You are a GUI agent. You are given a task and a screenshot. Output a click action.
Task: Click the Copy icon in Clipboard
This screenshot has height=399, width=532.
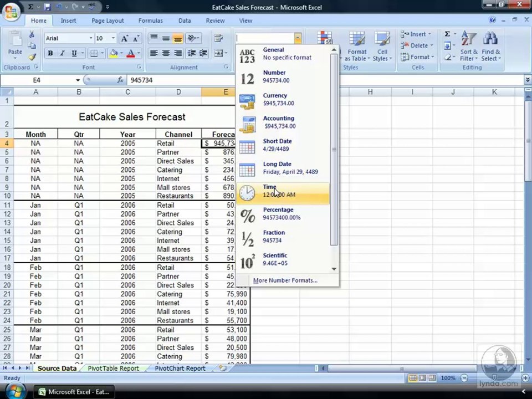tap(32, 45)
